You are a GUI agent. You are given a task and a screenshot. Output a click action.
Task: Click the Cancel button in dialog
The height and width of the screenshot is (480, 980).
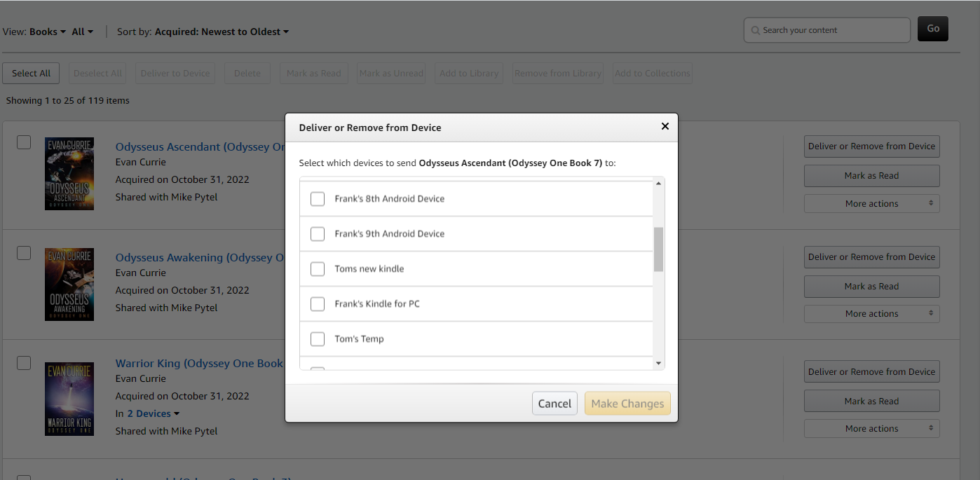554,404
